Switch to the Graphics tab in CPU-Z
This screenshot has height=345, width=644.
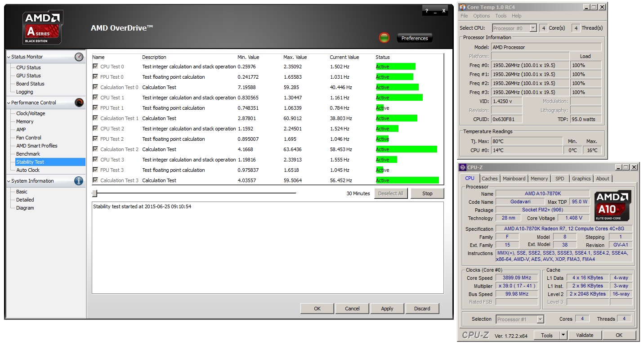pyautogui.click(x=581, y=179)
